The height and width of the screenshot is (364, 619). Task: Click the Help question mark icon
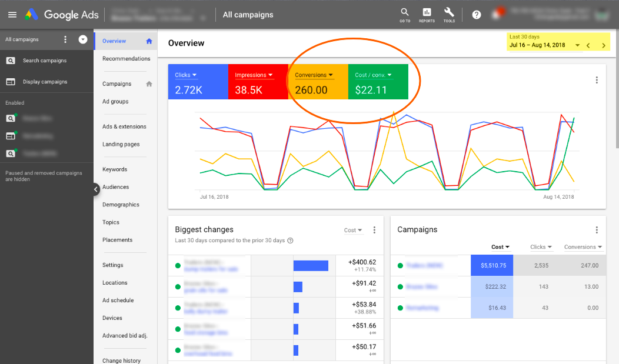click(477, 15)
